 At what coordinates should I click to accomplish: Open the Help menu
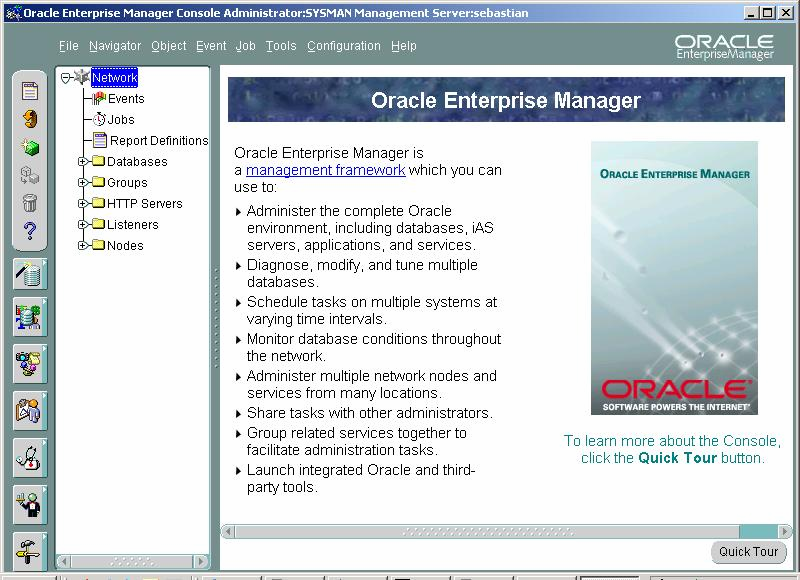404,46
